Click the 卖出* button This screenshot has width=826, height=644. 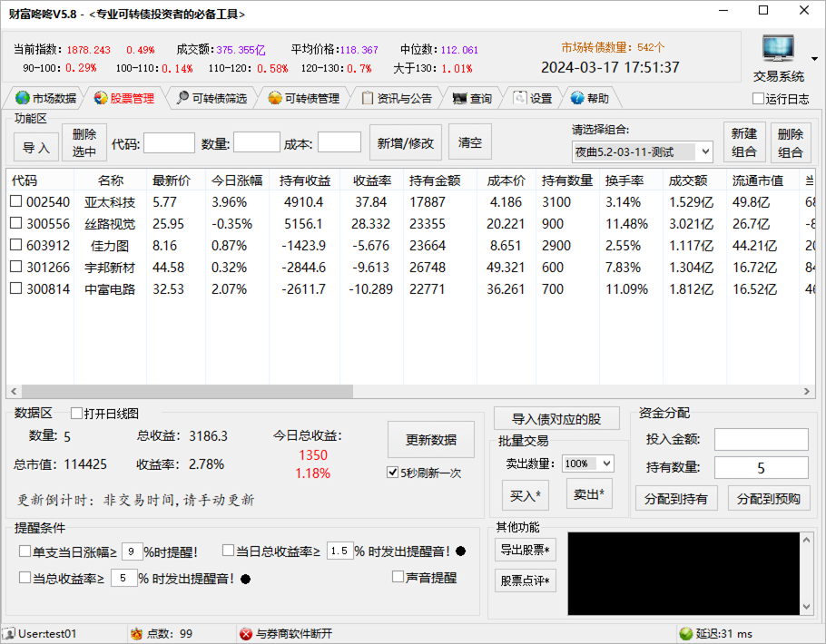pyautogui.click(x=589, y=494)
